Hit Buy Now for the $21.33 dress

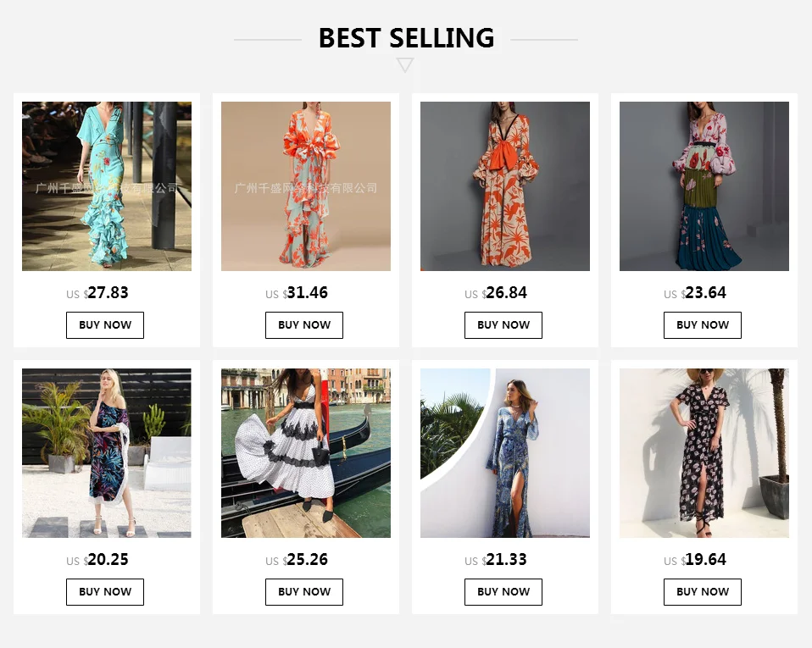coord(503,592)
